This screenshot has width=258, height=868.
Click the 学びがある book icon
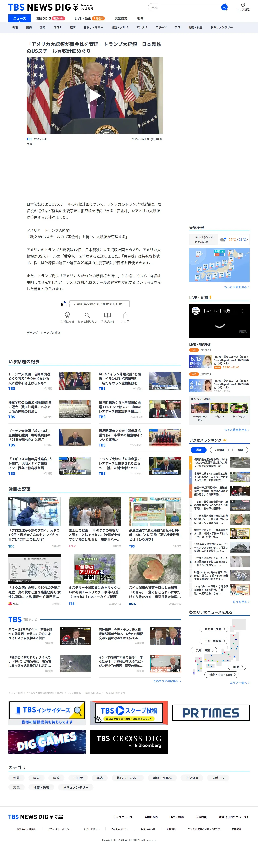click(x=107, y=315)
